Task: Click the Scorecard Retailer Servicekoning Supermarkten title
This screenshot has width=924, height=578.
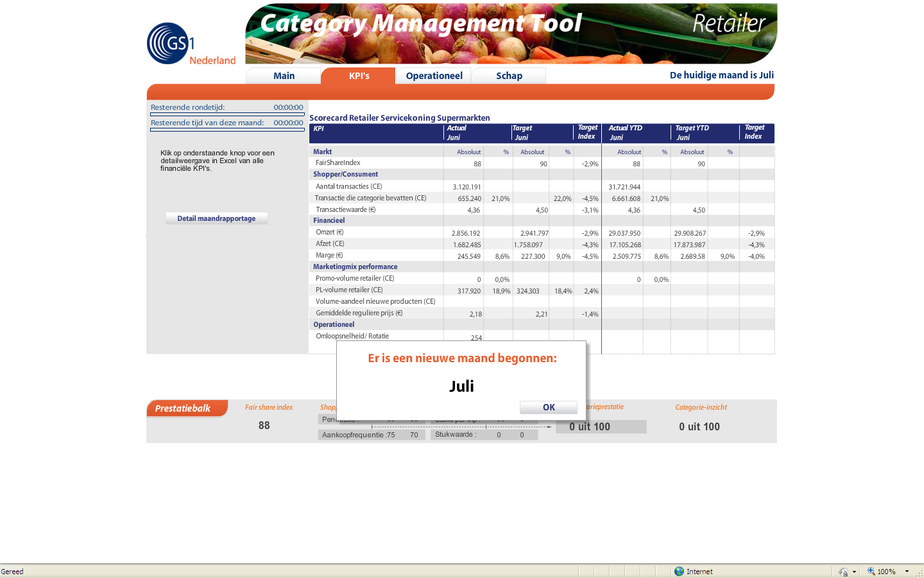Action: (x=400, y=118)
